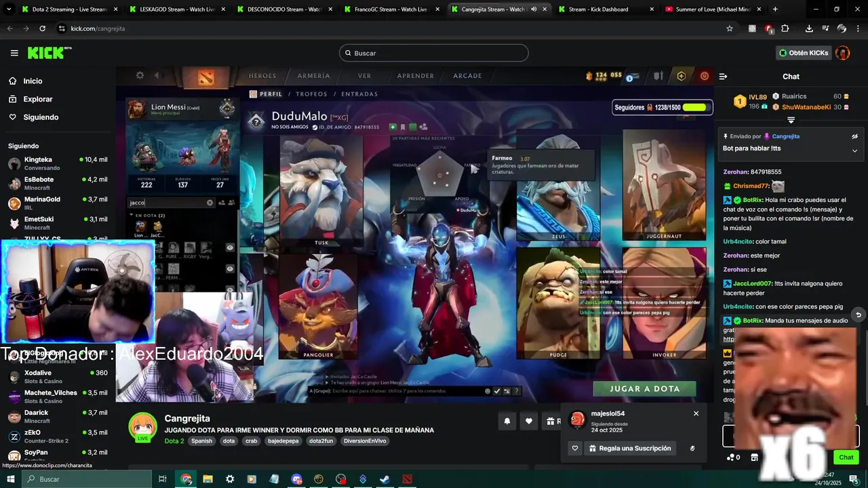
Task: Click the green Chat send button
Action: [846, 457]
